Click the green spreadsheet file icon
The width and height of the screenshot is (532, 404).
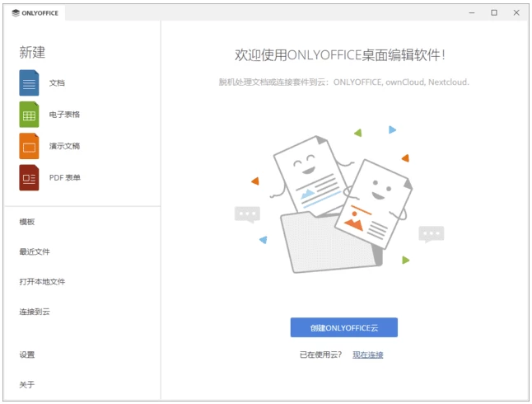pos(29,115)
